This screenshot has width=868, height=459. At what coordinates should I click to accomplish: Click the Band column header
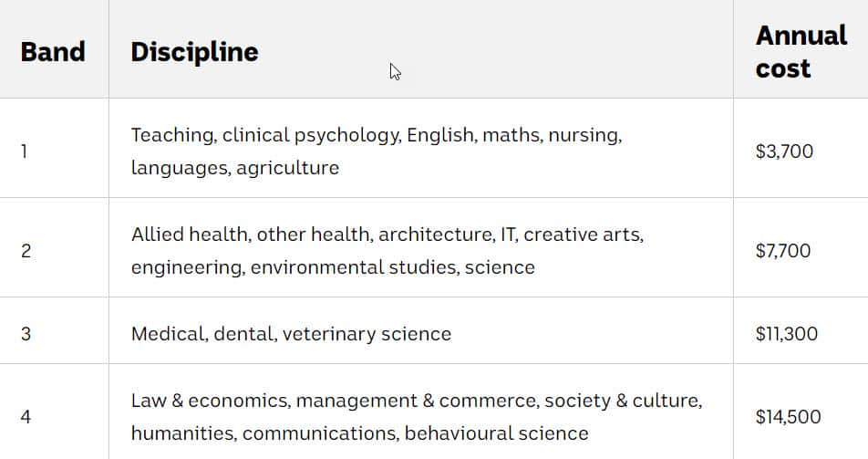coord(53,51)
